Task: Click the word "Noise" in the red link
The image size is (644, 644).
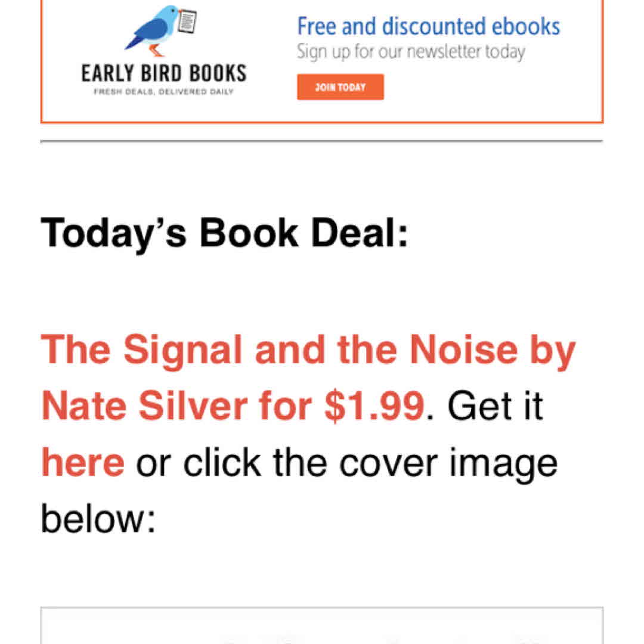Action: [x=465, y=349]
